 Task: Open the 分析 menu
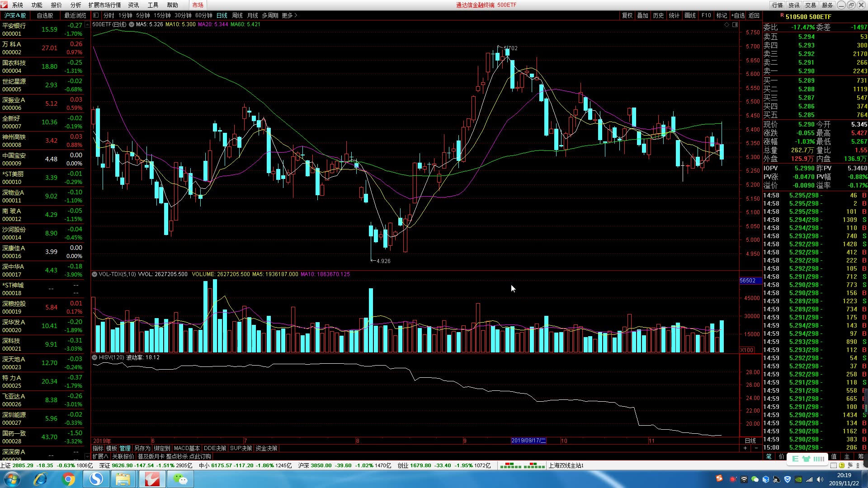[x=75, y=5]
